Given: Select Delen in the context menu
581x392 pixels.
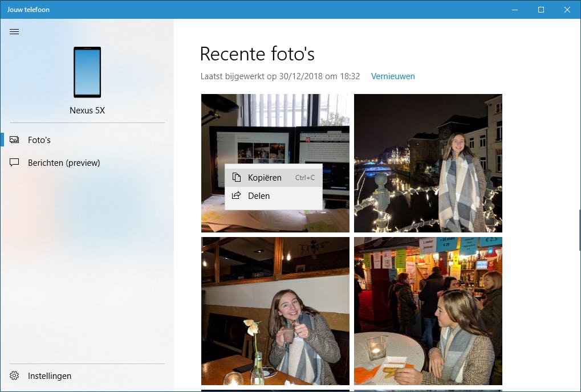Looking at the screenshot, I should [259, 196].
